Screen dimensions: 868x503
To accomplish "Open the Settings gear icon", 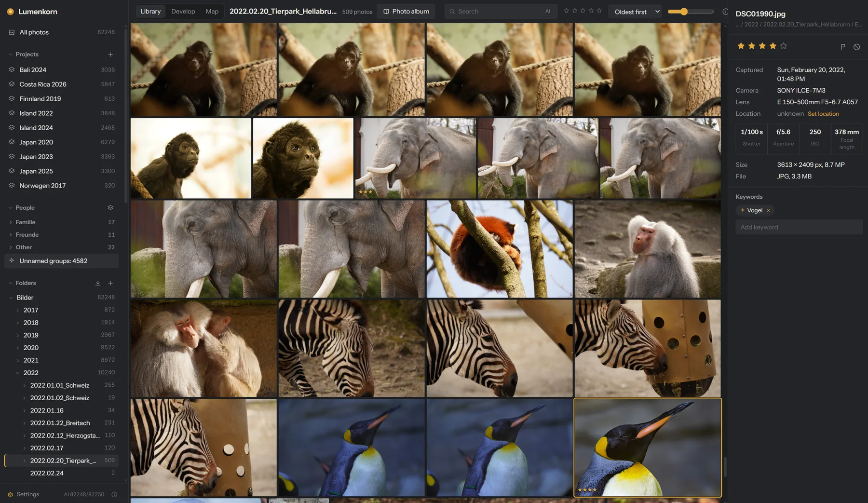I will (x=10, y=494).
